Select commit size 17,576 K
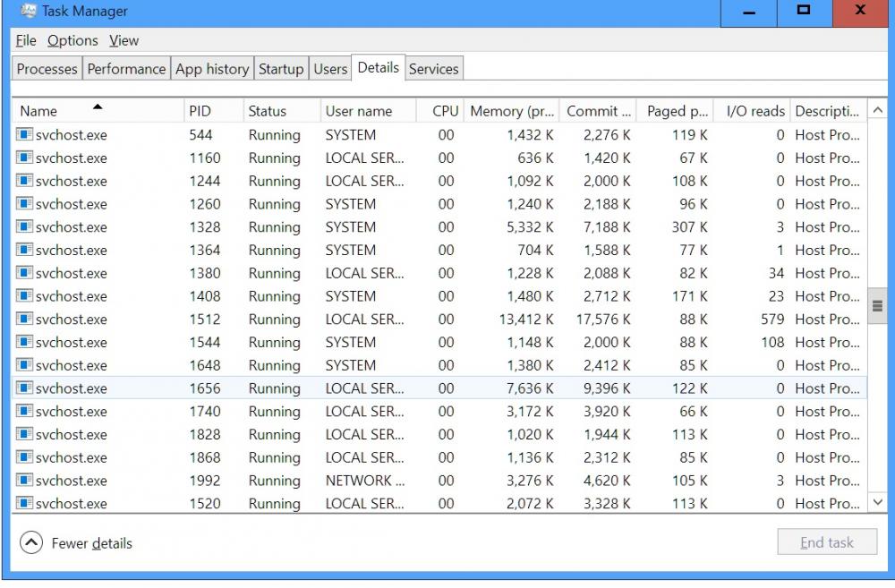This screenshot has height=588, width=895. (x=602, y=320)
